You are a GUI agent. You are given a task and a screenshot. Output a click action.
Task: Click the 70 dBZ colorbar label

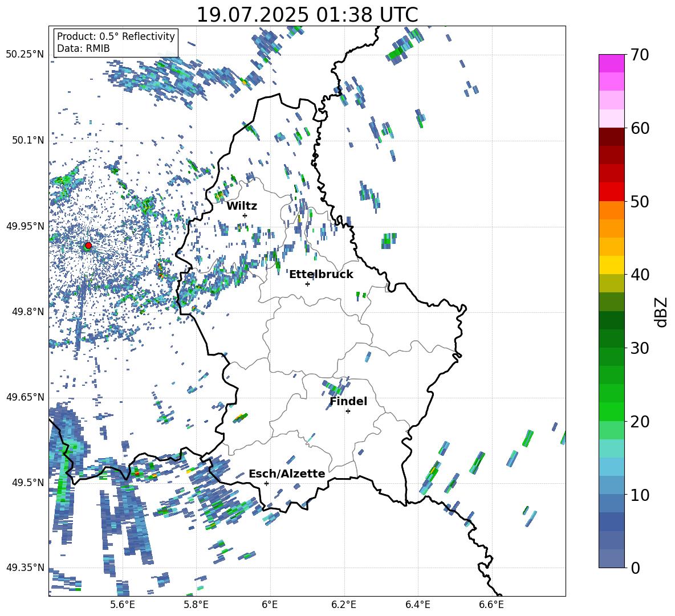pos(640,55)
